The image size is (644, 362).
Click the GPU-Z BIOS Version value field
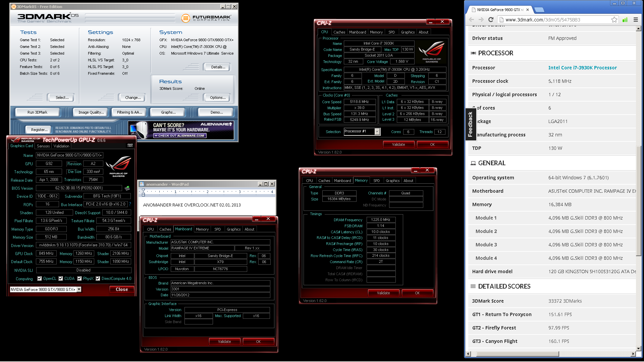79,188
